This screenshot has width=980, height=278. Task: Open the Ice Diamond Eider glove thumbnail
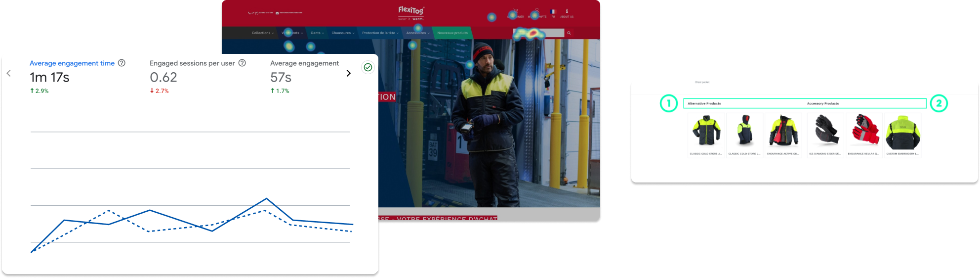825,131
